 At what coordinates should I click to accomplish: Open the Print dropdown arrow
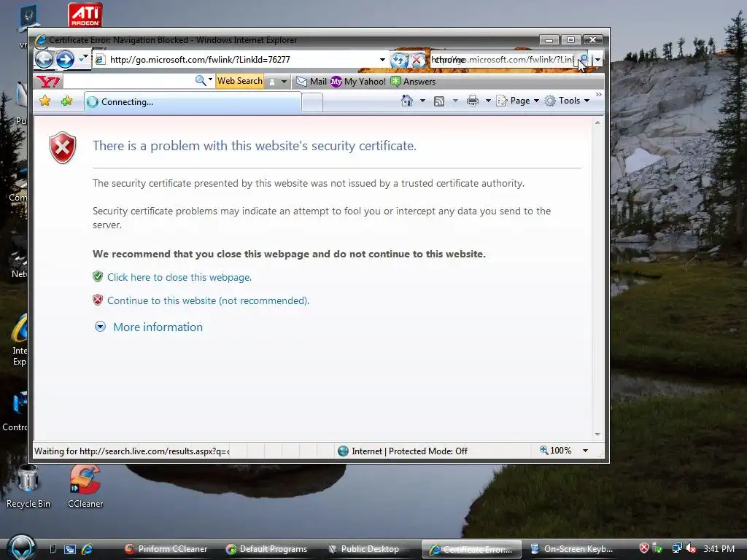point(488,101)
